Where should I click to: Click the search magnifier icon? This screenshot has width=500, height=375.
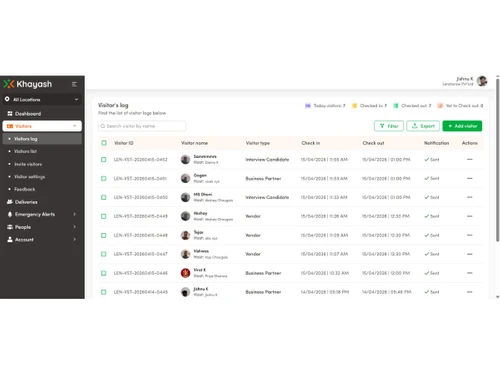click(x=103, y=126)
